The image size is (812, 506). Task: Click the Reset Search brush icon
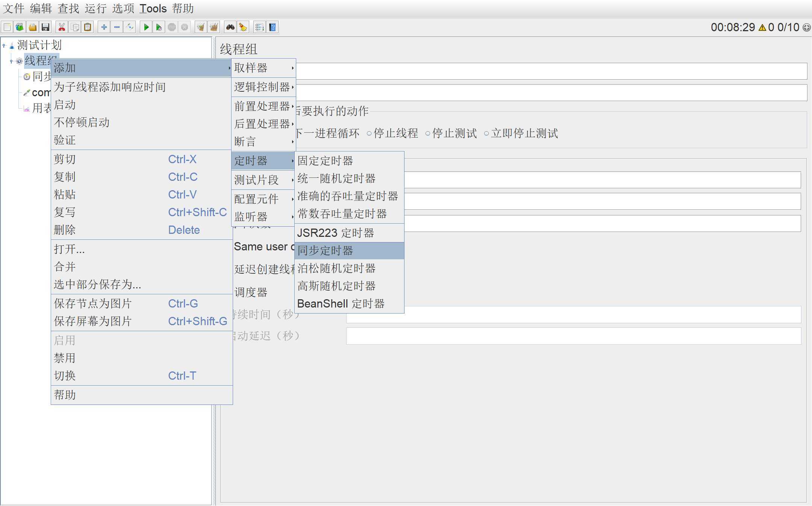point(243,27)
